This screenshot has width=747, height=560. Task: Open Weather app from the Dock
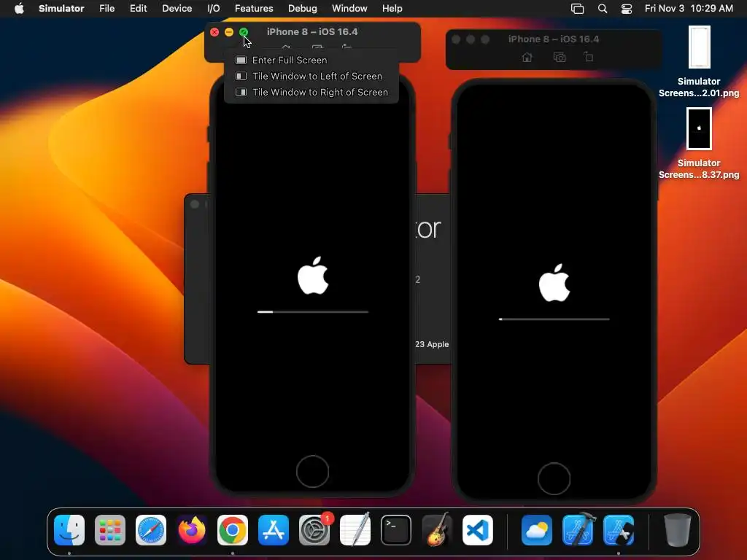coord(537,530)
